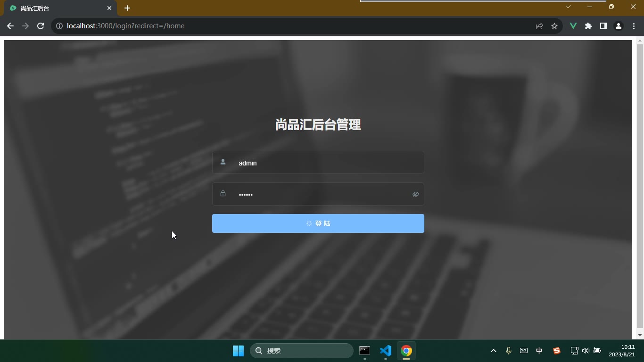Click the taskbar 搜索 search box
Screen dimensions: 644x362
[302, 351]
